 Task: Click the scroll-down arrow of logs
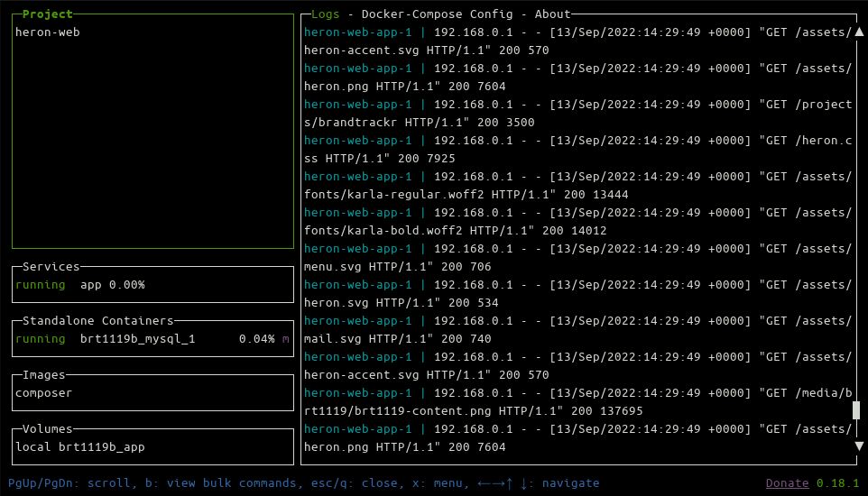tap(859, 445)
